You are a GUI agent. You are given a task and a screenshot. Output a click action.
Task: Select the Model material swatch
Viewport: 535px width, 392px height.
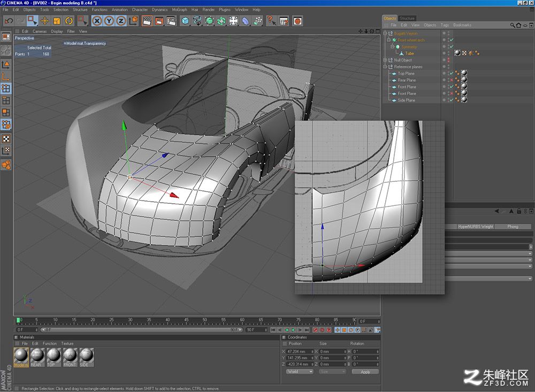(21, 357)
